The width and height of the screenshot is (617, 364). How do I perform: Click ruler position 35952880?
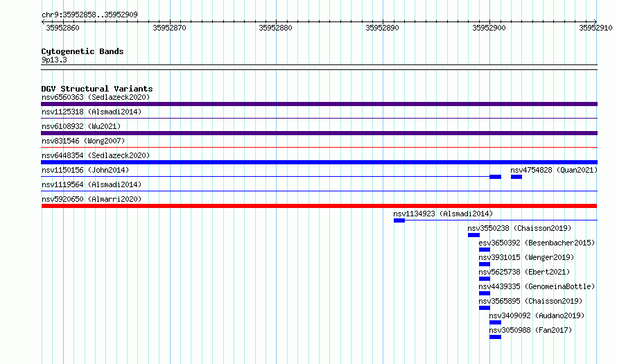coord(275,28)
